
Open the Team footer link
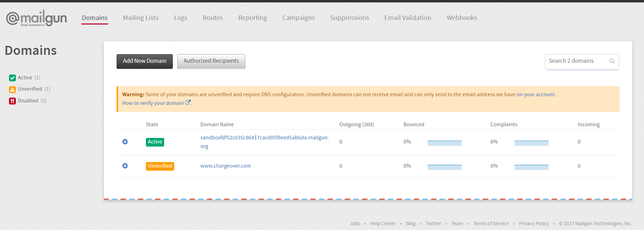pos(457,223)
